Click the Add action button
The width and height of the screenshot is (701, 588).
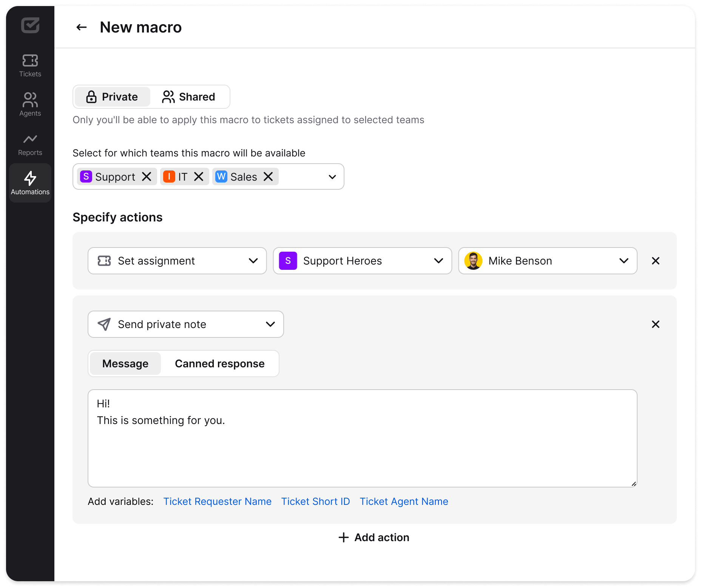click(374, 537)
